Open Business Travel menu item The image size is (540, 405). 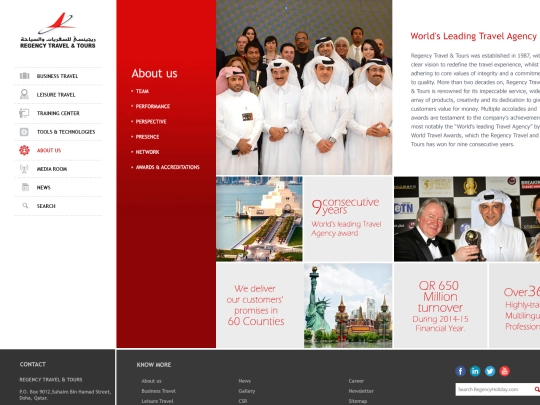pyautogui.click(x=57, y=76)
